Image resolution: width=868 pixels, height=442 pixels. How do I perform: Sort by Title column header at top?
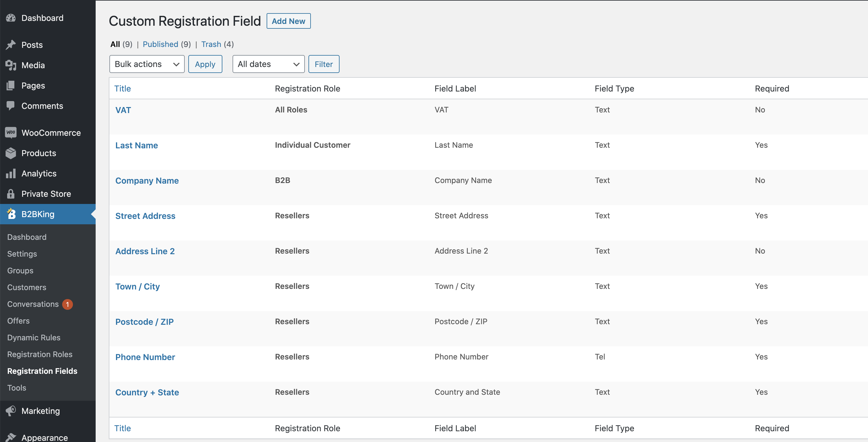tap(123, 88)
